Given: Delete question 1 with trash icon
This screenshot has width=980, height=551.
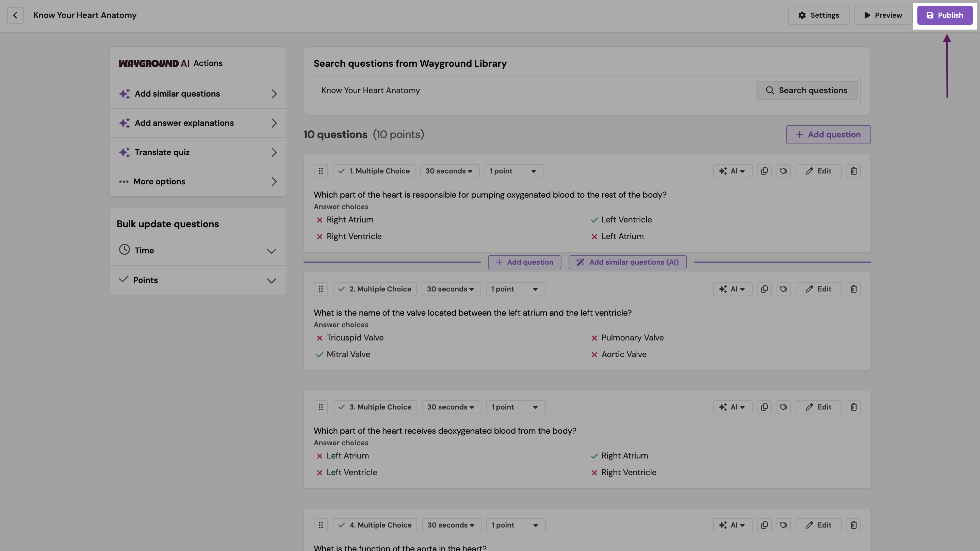Looking at the screenshot, I should 853,171.
